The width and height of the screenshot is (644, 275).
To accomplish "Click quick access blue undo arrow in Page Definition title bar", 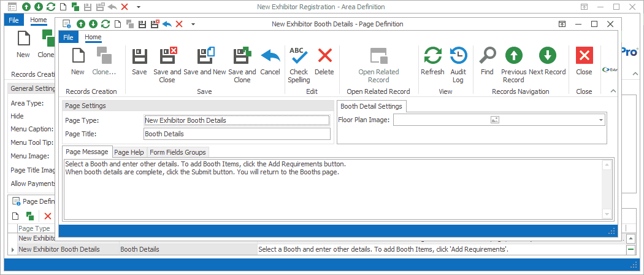I will (x=167, y=25).
